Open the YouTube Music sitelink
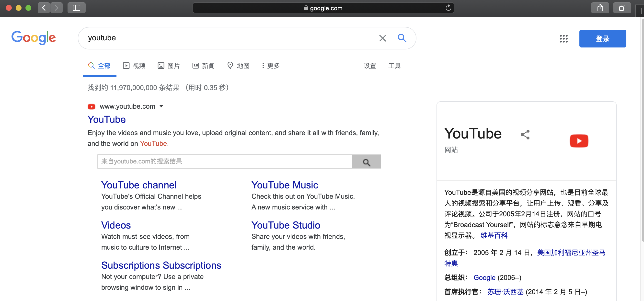644x301 pixels. (285, 185)
